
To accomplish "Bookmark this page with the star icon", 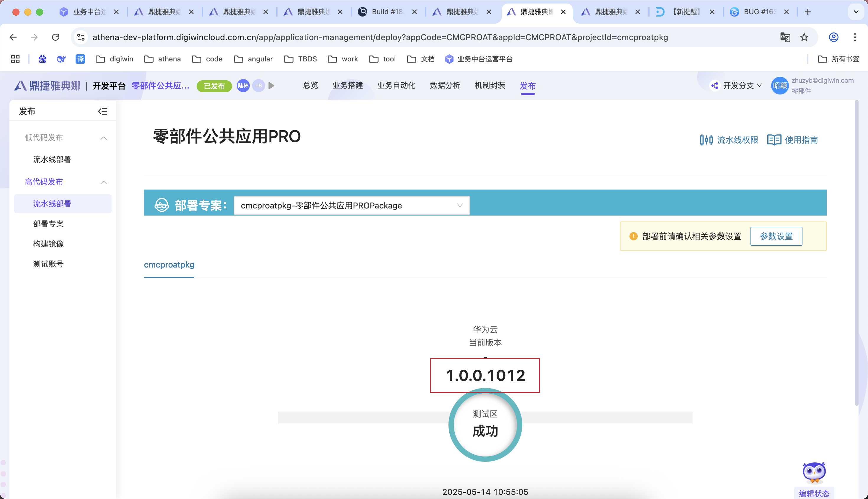I will pyautogui.click(x=804, y=37).
